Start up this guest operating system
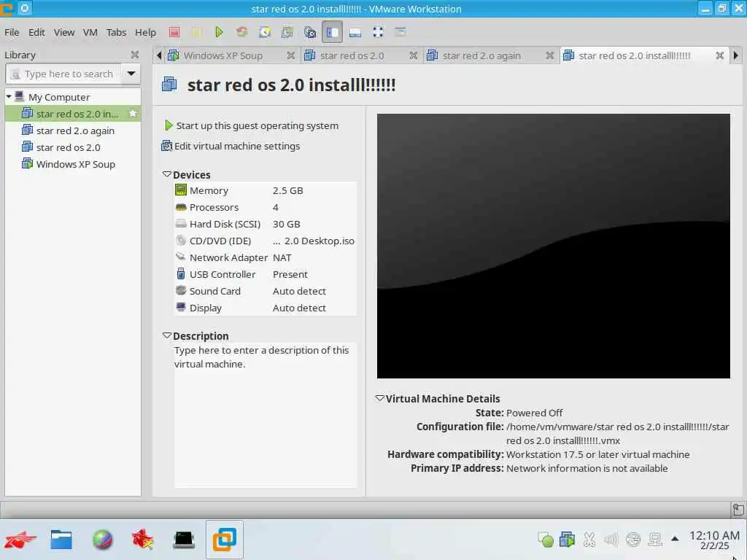The height and width of the screenshot is (560, 747). [252, 125]
